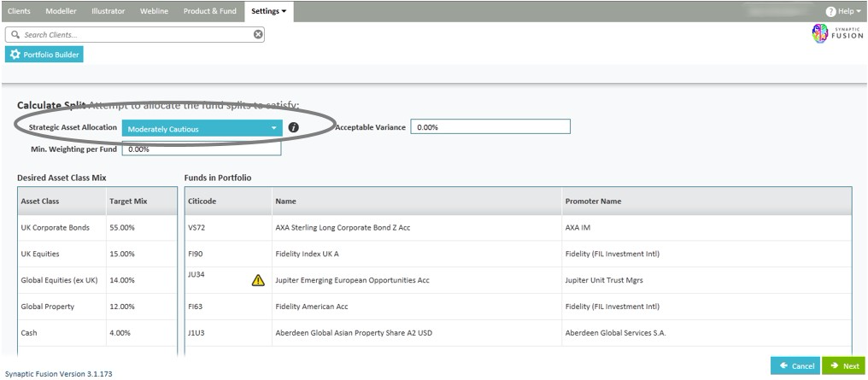Select the Global Property asset class
The width and height of the screenshot is (868, 380).
coord(48,307)
